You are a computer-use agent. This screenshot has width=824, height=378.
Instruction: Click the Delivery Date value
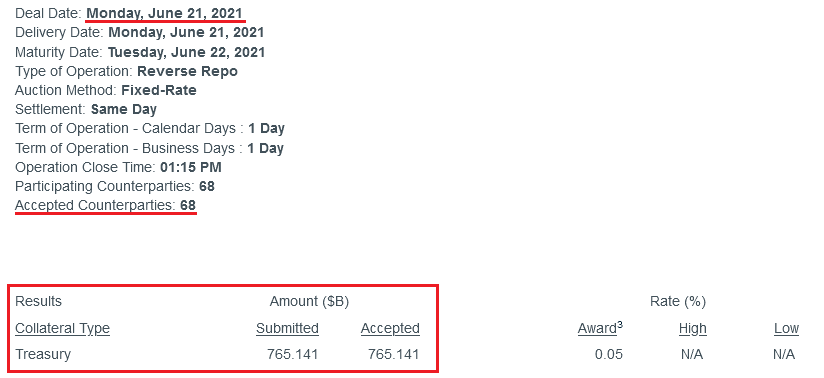click(x=186, y=33)
